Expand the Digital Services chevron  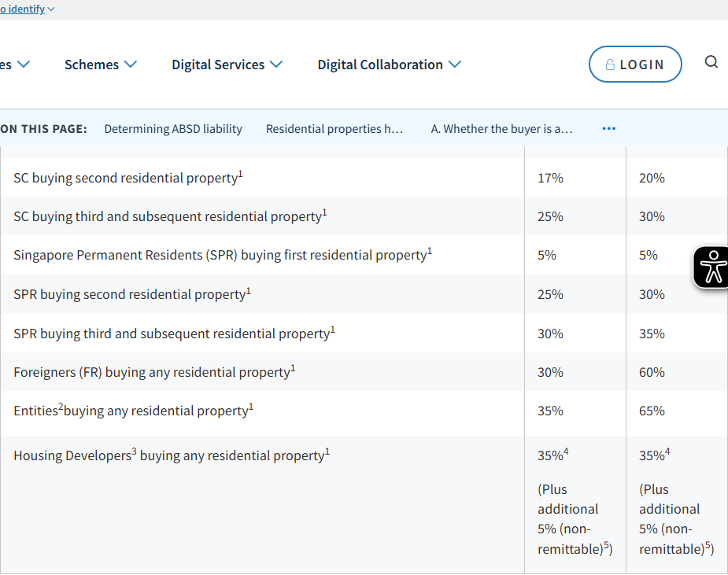[x=276, y=64]
